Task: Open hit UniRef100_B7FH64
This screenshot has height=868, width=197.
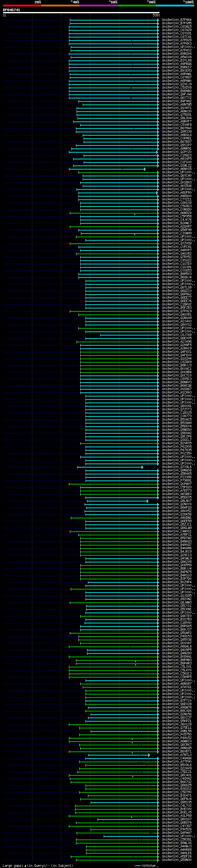Action: coord(176,20)
